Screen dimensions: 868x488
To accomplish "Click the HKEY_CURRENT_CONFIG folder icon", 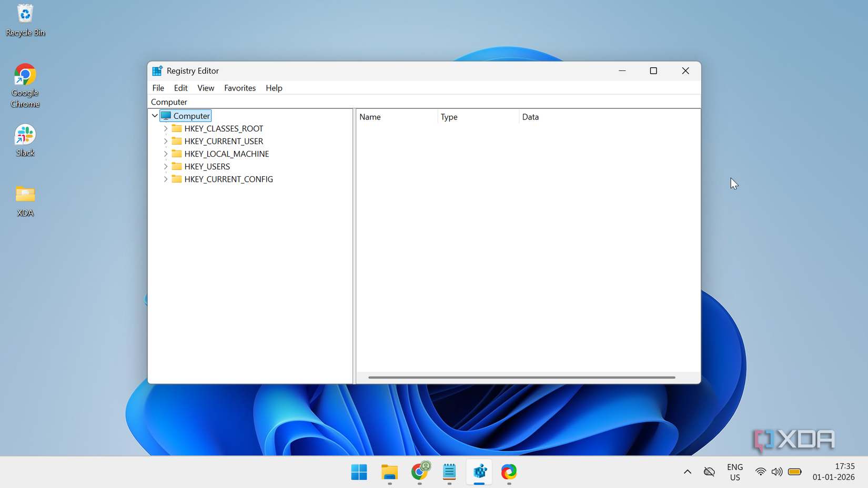I will point(177,179).
